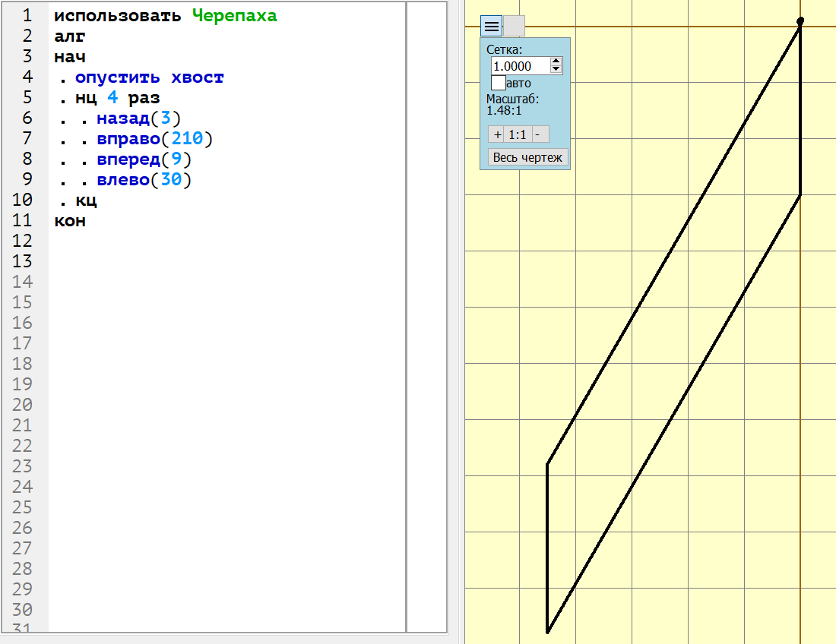Click the алг keyword in the code
Screen dimensions: 836x644
point(69,36)
